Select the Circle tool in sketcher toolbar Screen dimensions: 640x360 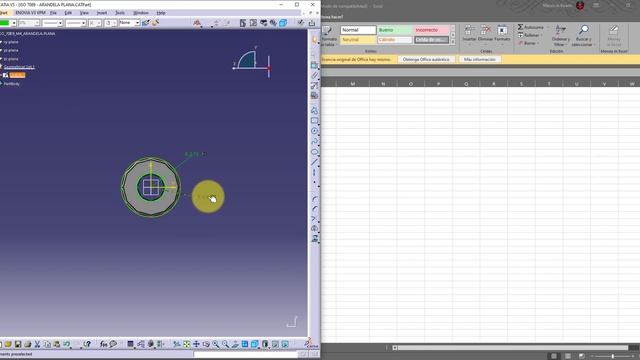[x=314, y=131]
